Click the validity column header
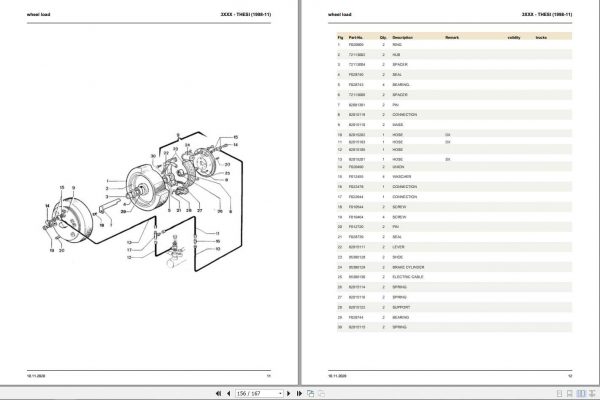600x400 pixels. (514, 38)
